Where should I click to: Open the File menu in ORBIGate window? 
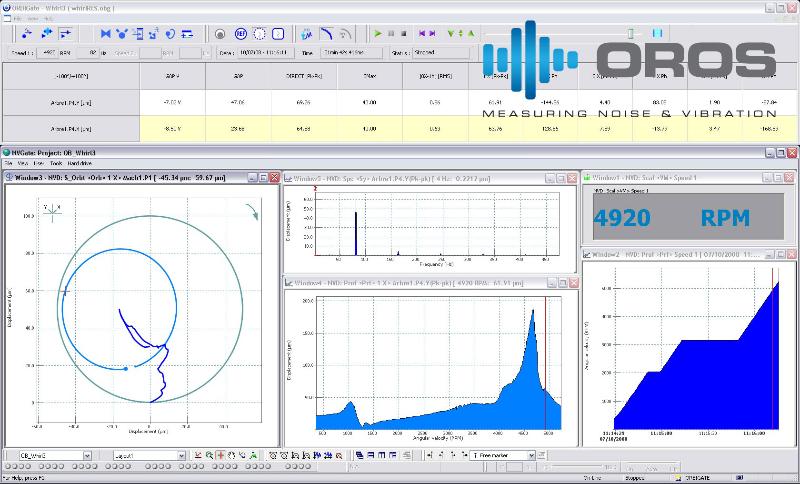coord(17,19)
